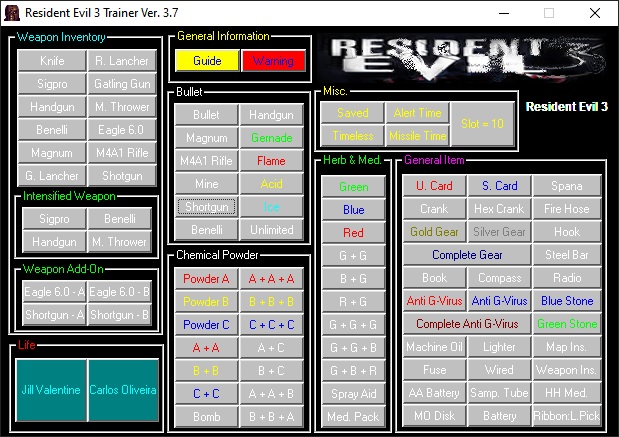Add a Red herb
This screenshot has height=437, width=619.
pos(353,233)
